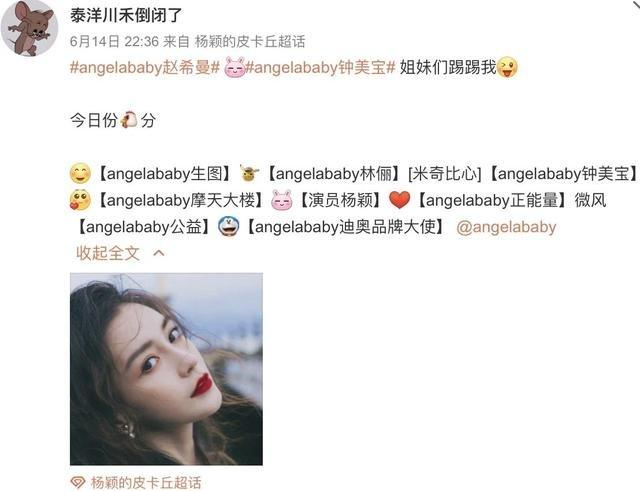
Task: Click the chicken emoji in 今日份
Action: (x=129, y=120)
